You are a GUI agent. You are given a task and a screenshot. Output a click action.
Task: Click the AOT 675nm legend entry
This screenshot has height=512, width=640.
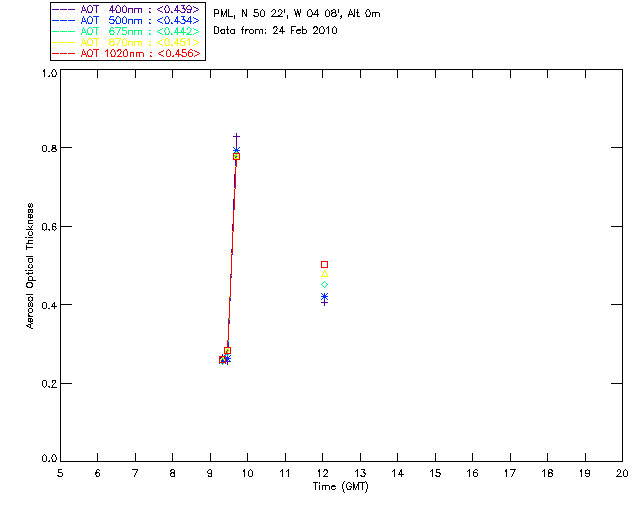(127, 31)
